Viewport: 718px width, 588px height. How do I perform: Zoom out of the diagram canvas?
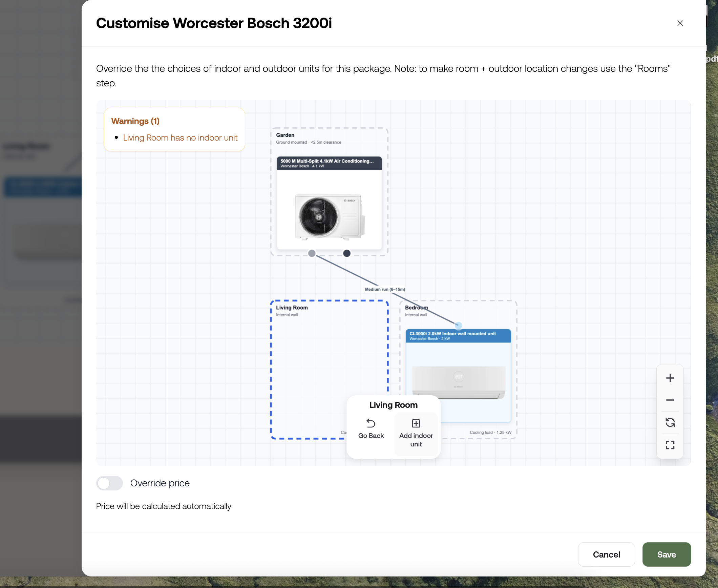point(670,400)
